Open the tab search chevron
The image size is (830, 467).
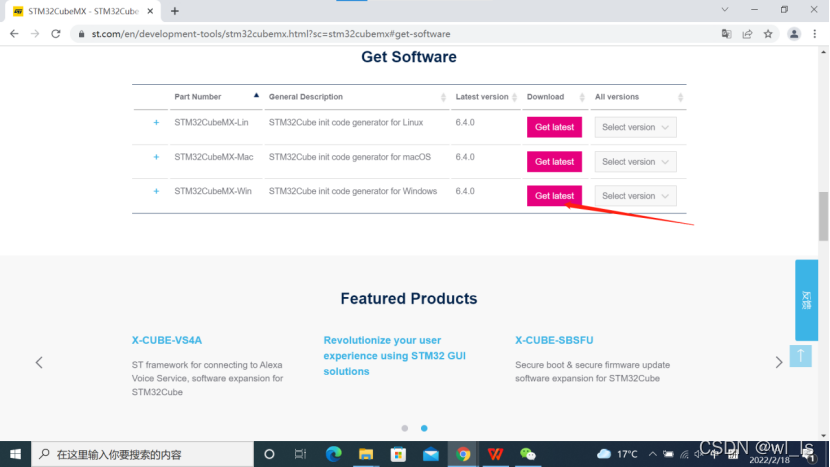point(725,10)
